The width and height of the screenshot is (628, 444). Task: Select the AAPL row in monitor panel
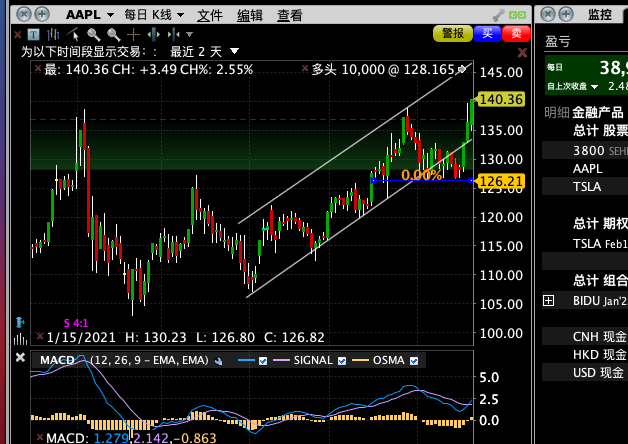point(585,169)
